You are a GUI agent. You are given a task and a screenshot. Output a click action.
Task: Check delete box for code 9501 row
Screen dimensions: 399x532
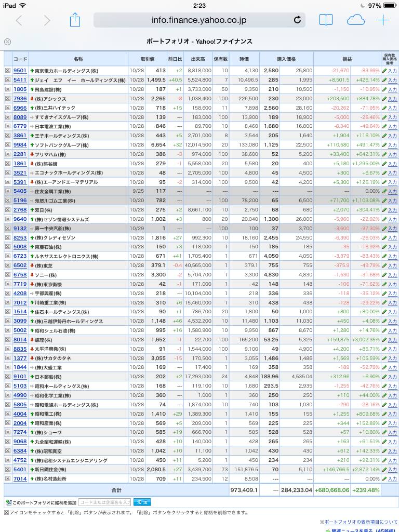(7, 71)
